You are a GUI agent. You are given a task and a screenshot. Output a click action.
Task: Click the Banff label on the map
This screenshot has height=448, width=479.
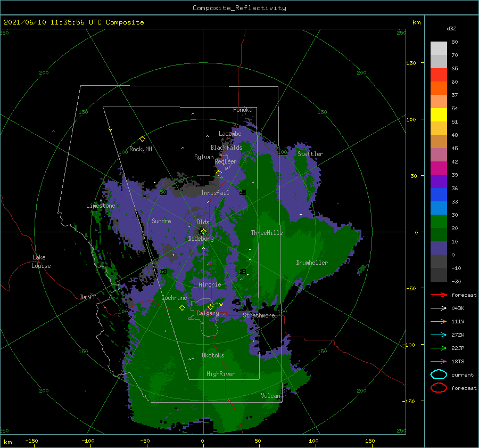[88, 297]
